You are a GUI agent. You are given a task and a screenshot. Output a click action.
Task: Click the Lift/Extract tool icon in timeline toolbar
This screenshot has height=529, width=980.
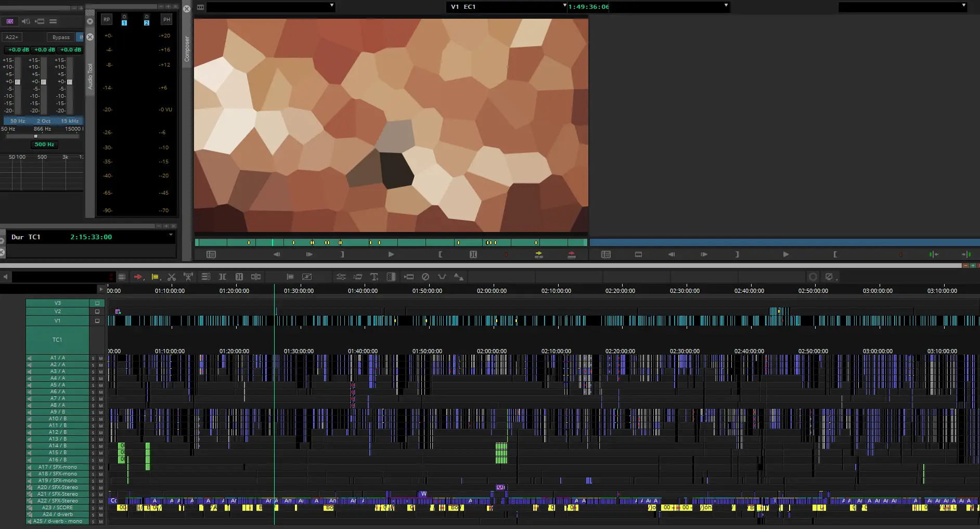click(188, 277)
